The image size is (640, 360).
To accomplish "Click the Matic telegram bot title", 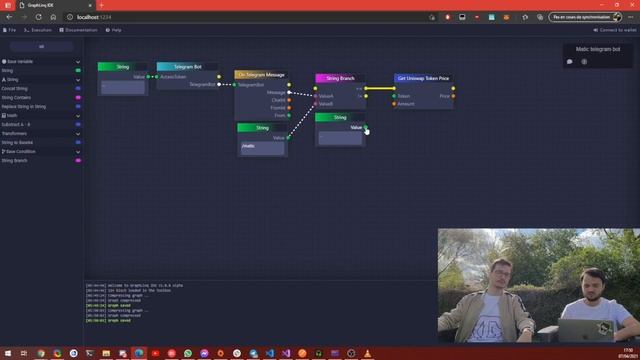I will click(598, 49).
